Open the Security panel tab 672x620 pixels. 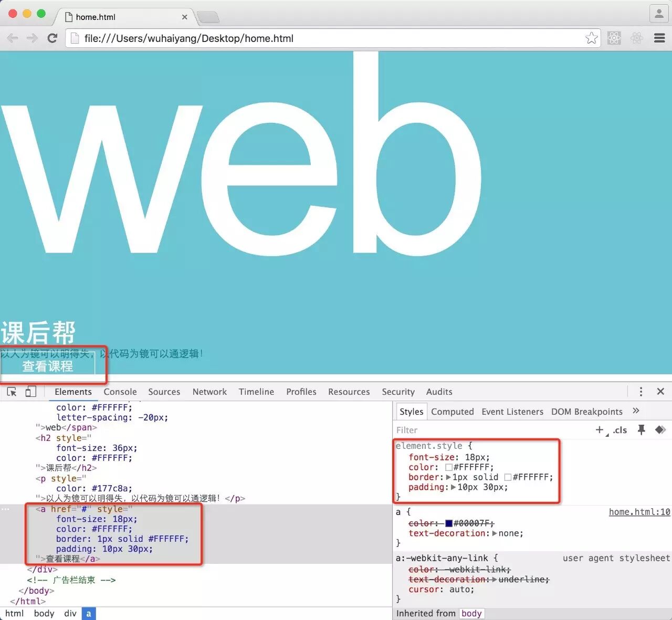click(398, 392)
